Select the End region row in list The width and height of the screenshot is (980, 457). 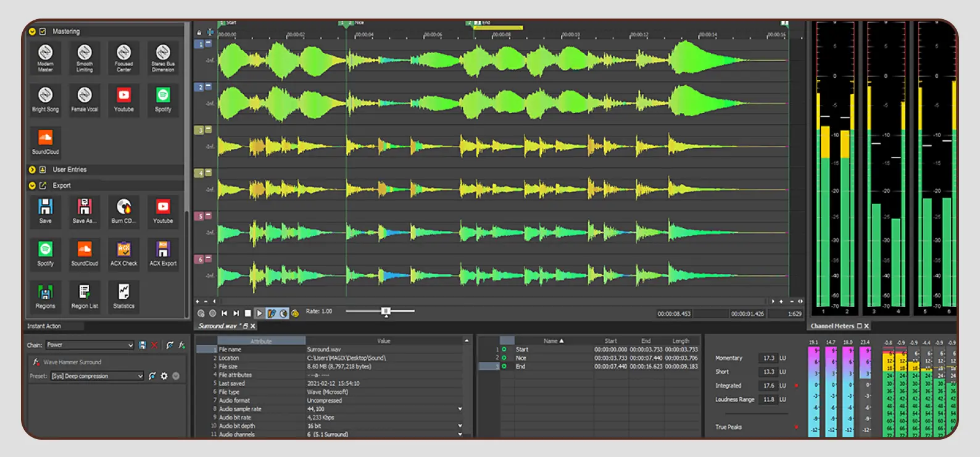pyautogui.click(x=589, y=367)
